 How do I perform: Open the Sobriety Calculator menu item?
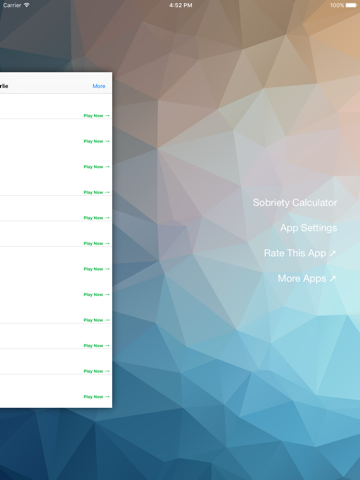[295, 203]
